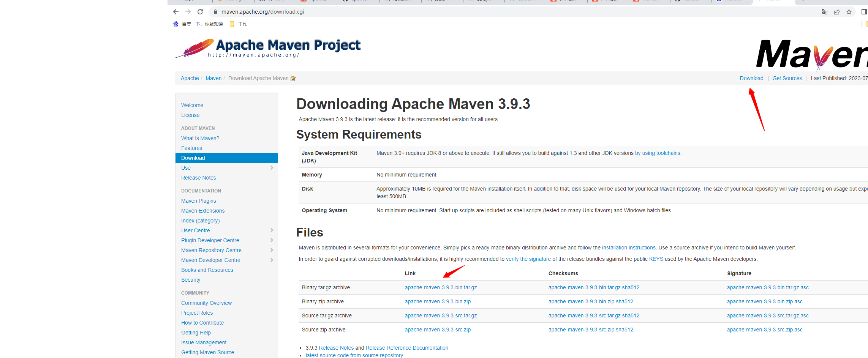Click the browser back arrow
The width and height of the screenshot is (868, 358).
[x=175, y=12]
